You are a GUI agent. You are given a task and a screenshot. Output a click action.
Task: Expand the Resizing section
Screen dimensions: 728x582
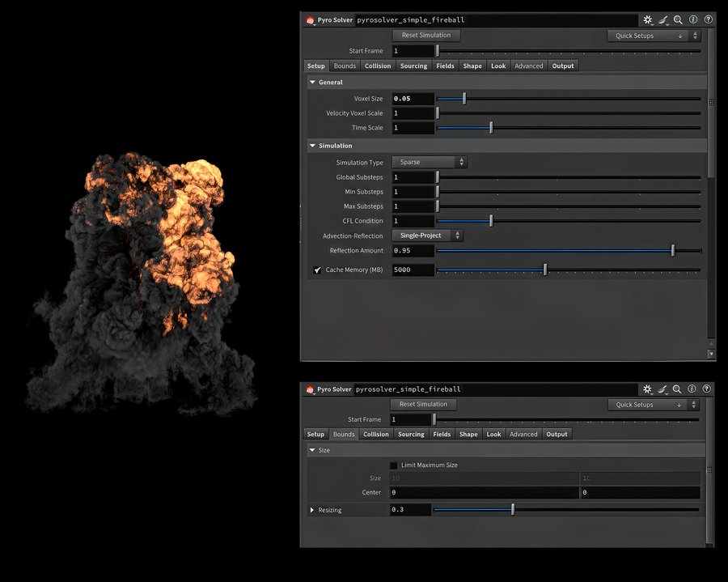tap(312, 510)
